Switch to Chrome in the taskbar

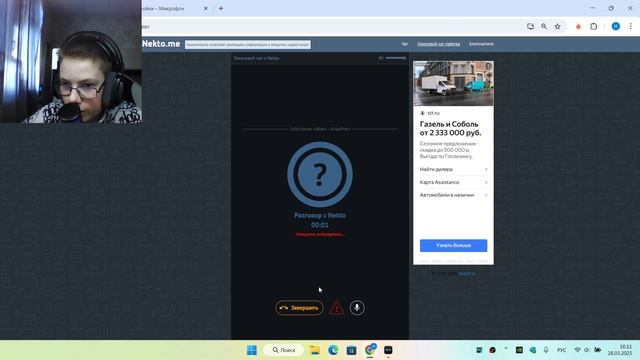(370, 350)
